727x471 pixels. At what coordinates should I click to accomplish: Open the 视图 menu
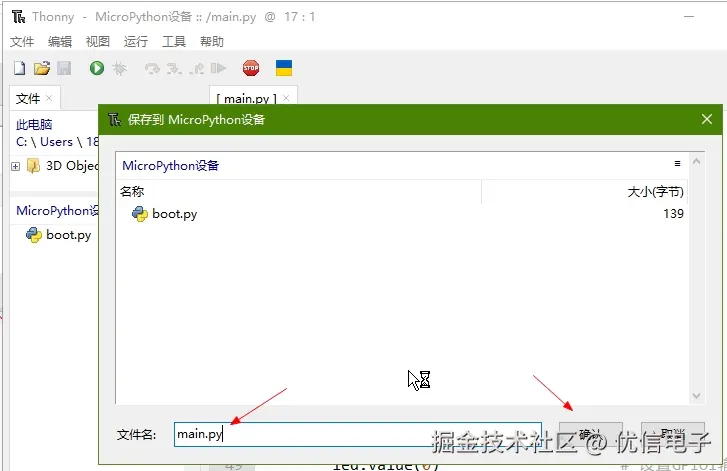[x=98, y=42]
